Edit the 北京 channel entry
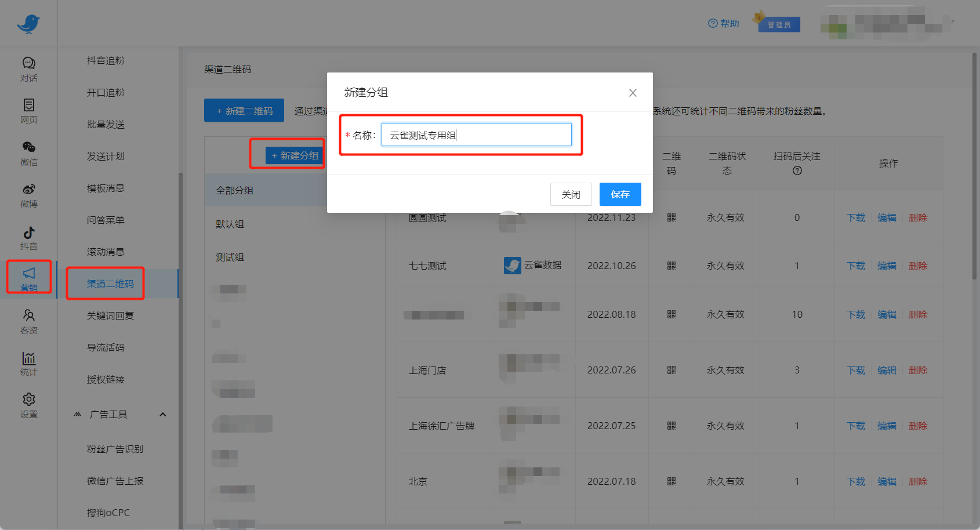The height and width of the screenshot is (530, 980). pos(887,481)
